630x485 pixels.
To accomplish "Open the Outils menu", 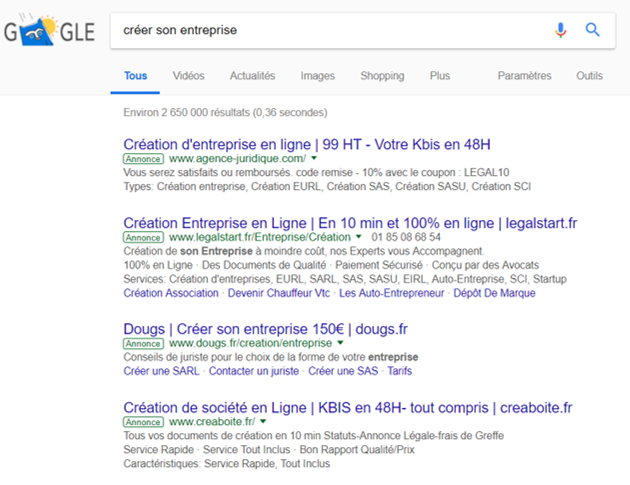I will pos(589,76).
